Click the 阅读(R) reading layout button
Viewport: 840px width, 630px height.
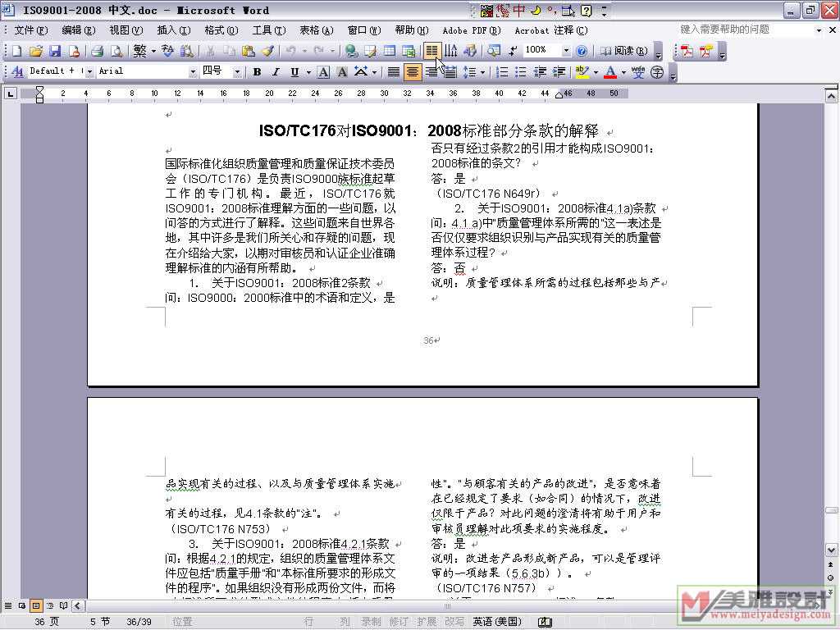point(624,51)
